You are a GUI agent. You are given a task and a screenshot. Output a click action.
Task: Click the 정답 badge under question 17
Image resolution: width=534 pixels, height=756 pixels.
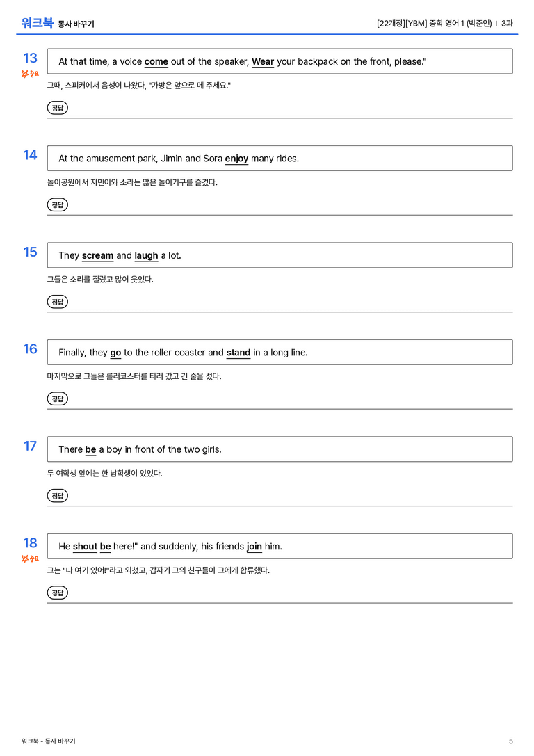[57, 496]
